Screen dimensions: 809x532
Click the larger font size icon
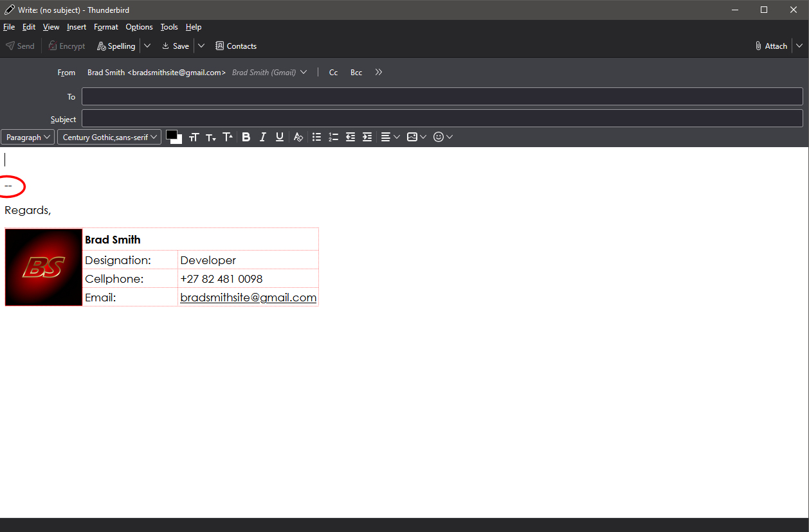(228, 137)
